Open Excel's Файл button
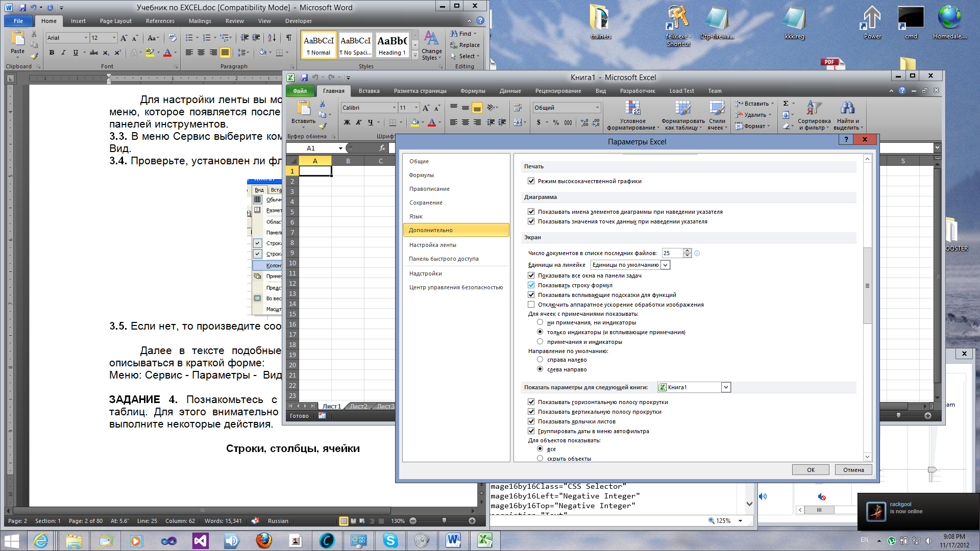The height and width of the screenshot is (551, 980). (300, 91)
